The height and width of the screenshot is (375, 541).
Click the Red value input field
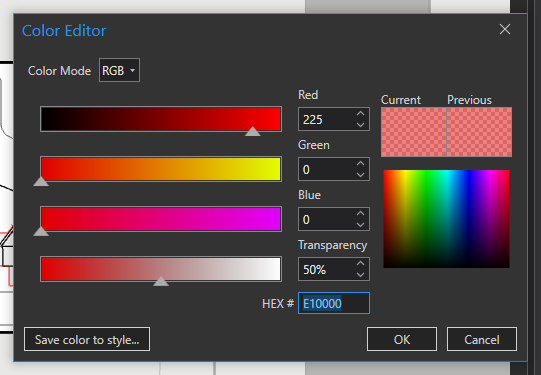tap(326, 119)
